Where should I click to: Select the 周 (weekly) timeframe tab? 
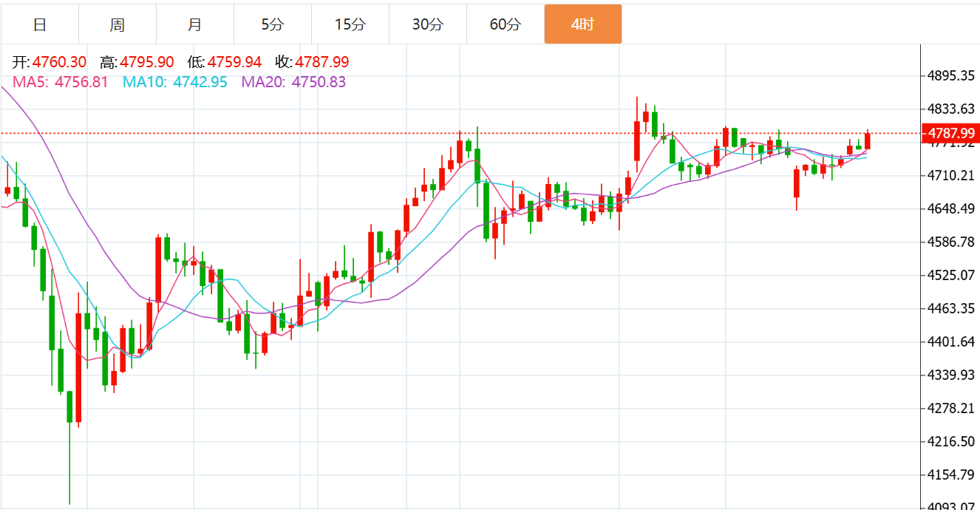tap(117, 24)
